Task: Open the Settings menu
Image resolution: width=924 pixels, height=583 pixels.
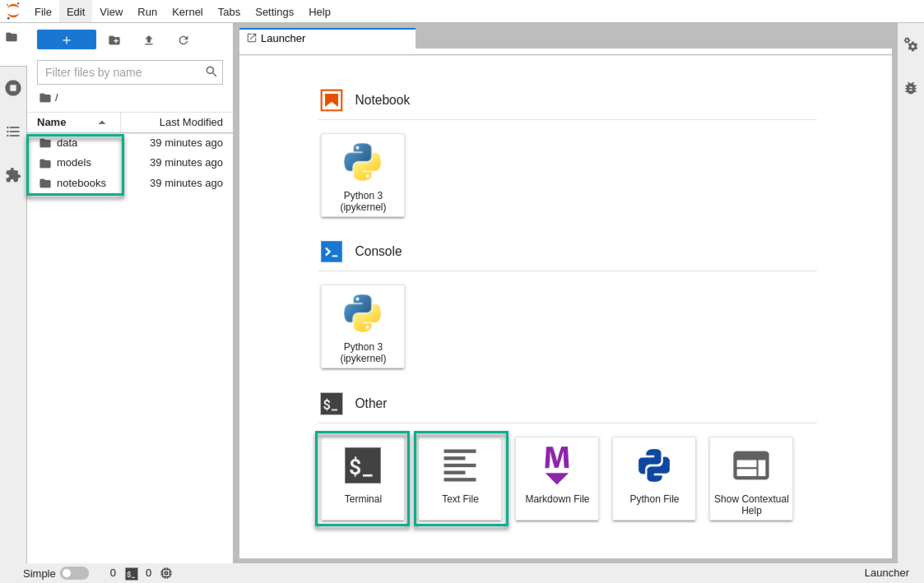Action: 274,12
